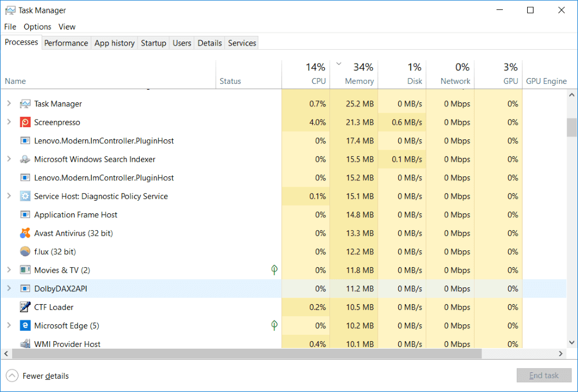The image size is (578, 392).
Task: Select the Processes tab
Action: click(21, 42)
